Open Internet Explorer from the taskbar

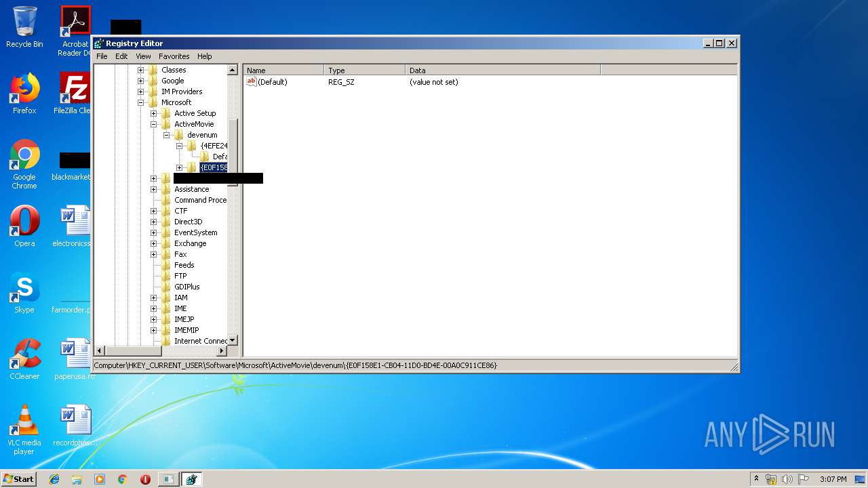[54, 479]
